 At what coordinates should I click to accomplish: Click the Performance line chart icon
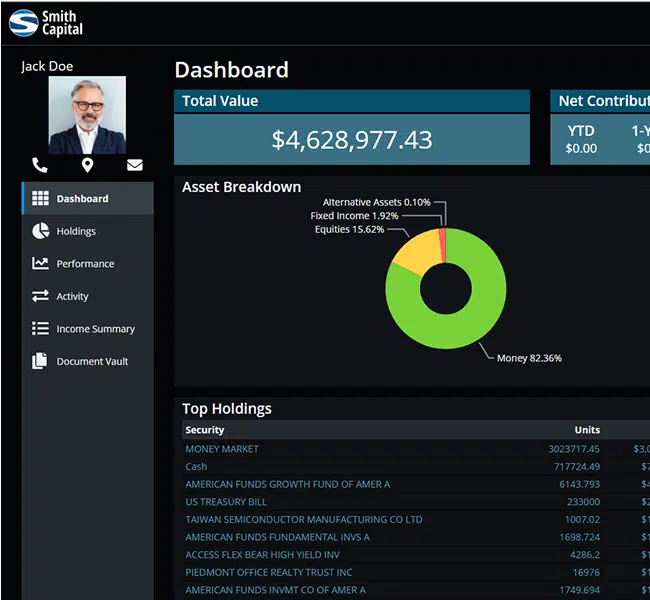(x=40, y=263)
